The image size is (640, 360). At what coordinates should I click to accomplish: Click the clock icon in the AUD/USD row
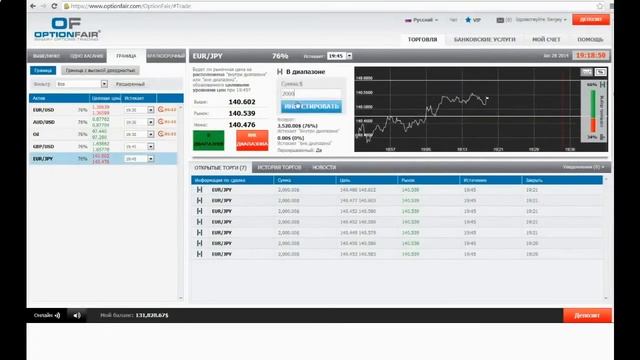click(161, 122)
